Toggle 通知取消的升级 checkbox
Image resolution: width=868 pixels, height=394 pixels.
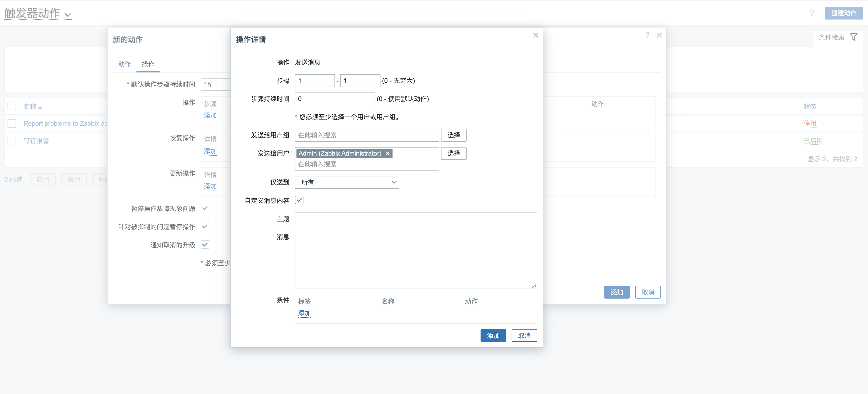tap(205, 245)
